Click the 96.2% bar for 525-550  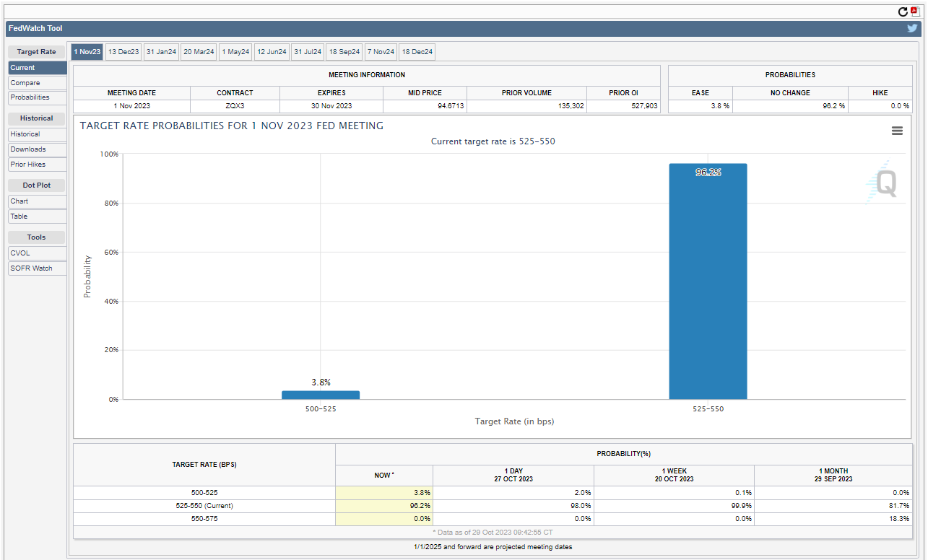[708, 281]
